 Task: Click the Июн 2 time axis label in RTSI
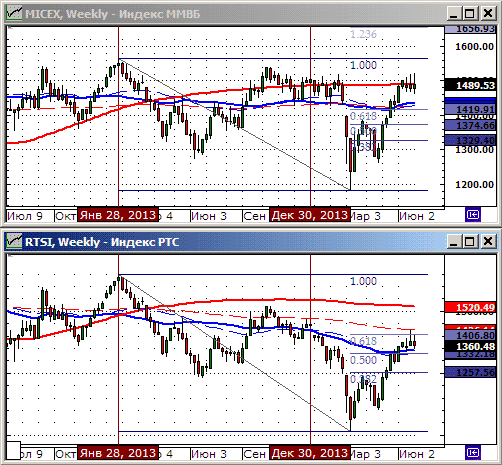pos(417,454)
